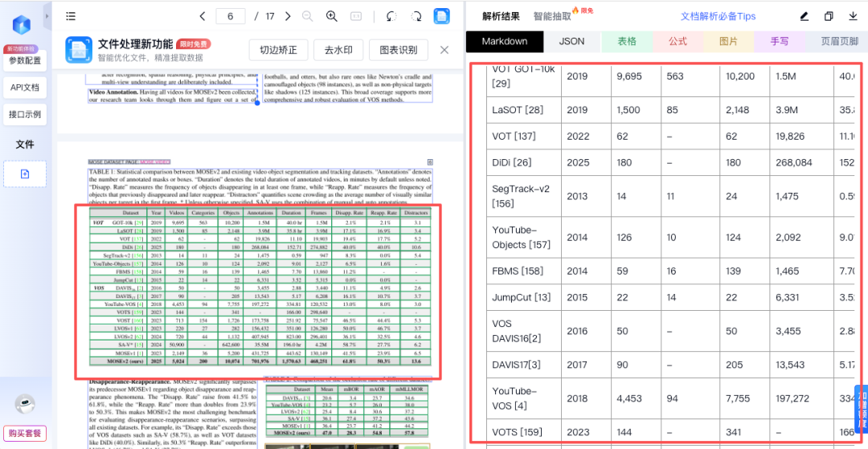The image size is (868, 449).
Task: Select the 手写 handwriting tab
Action: click(x=780, y=41)
